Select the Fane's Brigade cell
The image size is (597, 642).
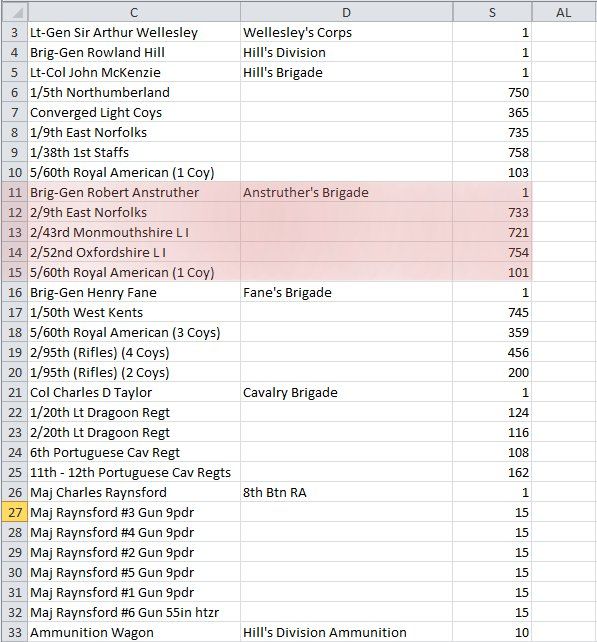tap(346, 292)
